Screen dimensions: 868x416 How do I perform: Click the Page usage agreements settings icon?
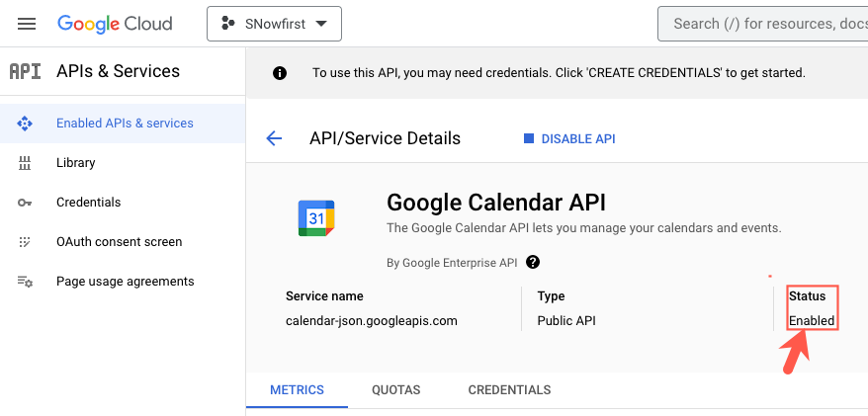click(25, 282)
